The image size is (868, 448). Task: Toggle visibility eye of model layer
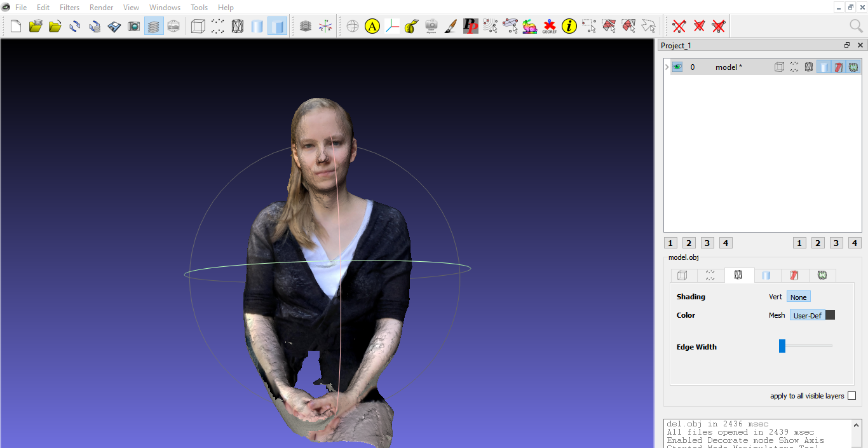tap(677, 67)
